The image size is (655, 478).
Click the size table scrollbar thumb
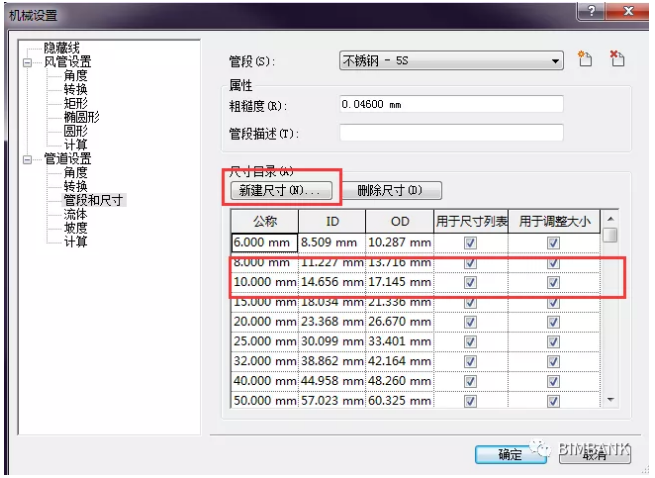pyautogui.click(x=610, y=234)
